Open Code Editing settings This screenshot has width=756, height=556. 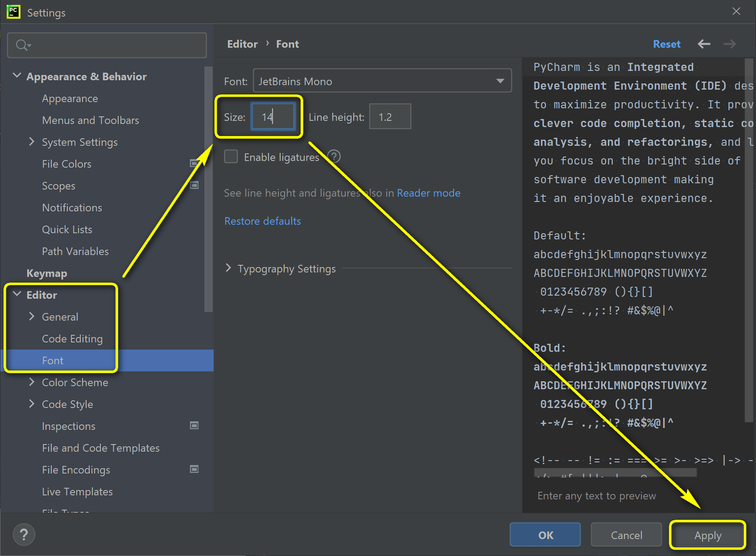72,339
